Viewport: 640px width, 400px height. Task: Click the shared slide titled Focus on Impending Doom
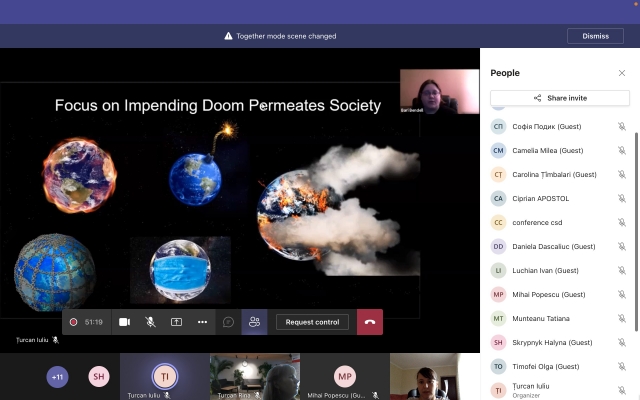point(210,200)
